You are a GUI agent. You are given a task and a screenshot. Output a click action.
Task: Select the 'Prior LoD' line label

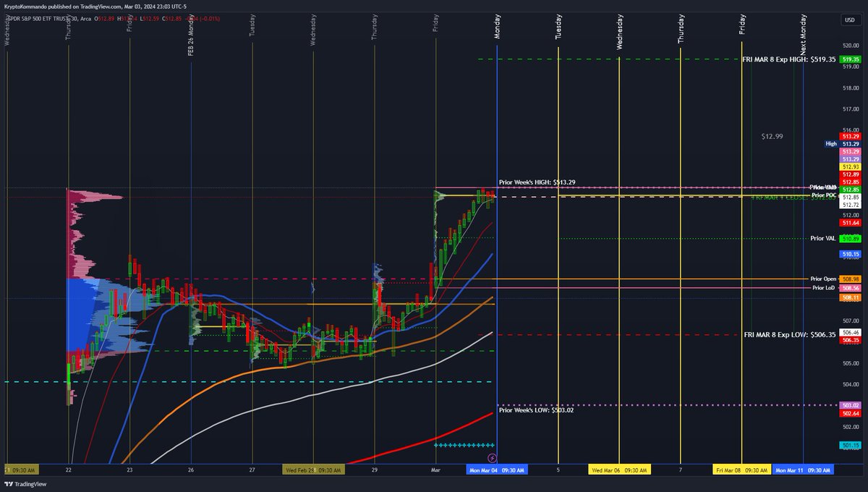(x=824, y=288)
